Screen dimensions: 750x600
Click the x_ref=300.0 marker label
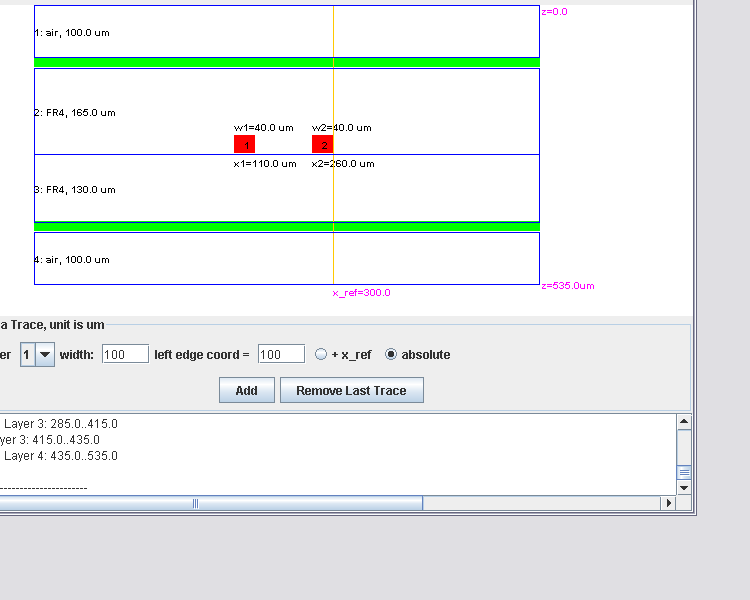tap(361, 293)
